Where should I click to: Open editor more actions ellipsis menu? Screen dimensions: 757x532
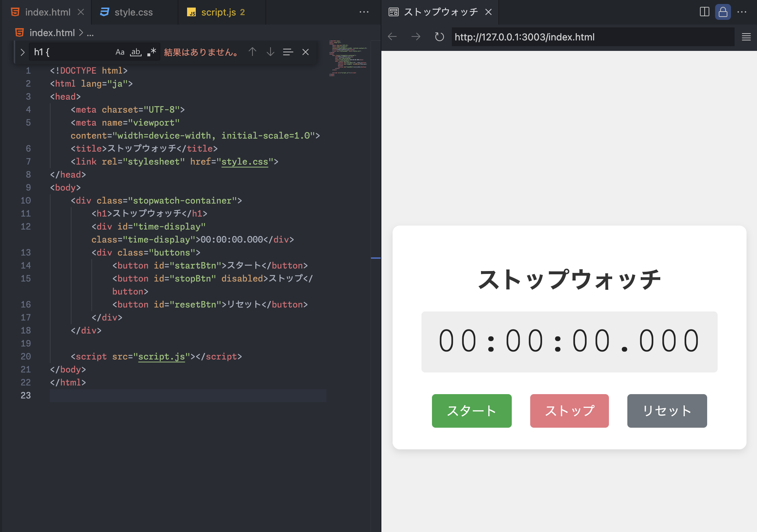point(364,12)
